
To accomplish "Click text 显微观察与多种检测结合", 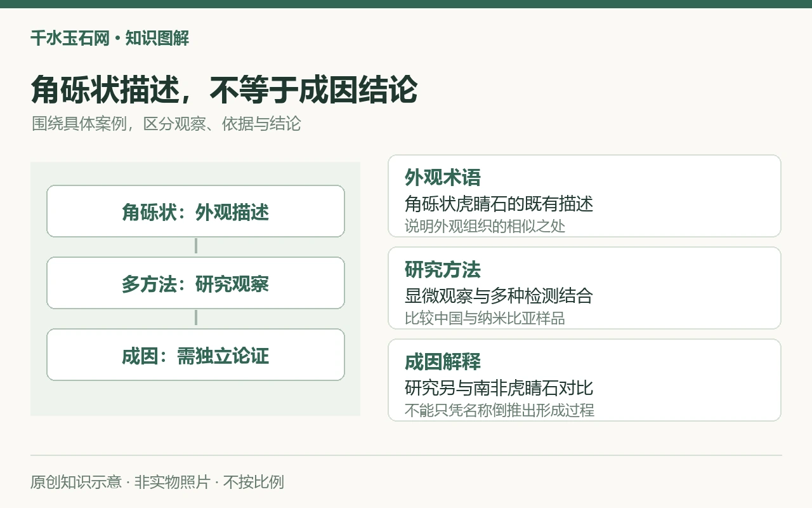I will pos(499,296).
